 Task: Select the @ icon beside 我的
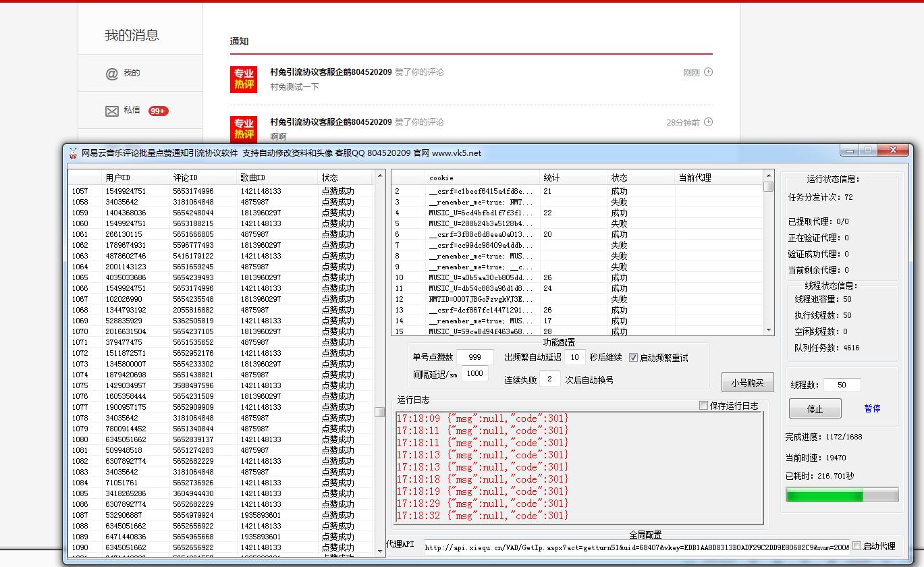click(x=112, y=72)
